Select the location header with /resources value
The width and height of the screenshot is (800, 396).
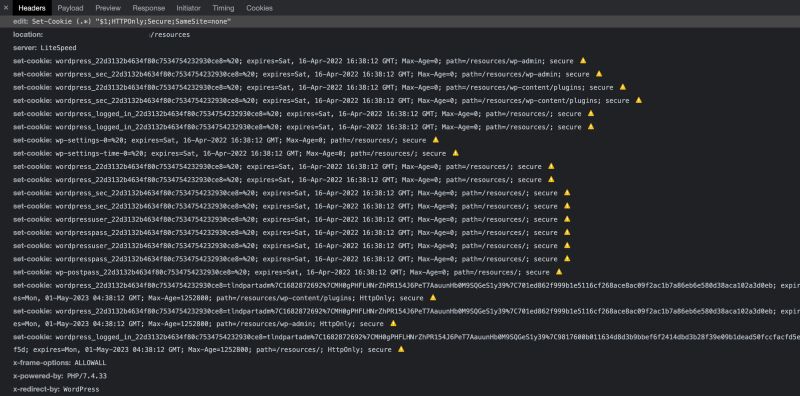pos(102,35)
